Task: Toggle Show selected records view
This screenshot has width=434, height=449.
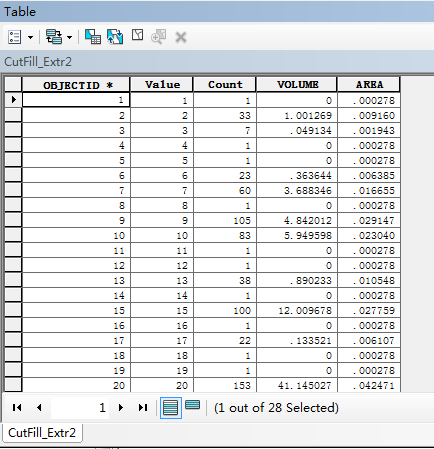Action: click(193, 405)
